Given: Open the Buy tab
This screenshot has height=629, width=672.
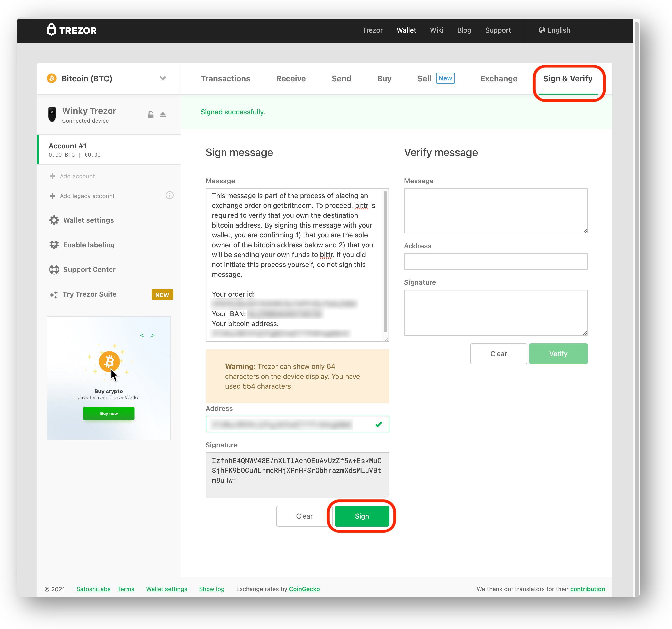Looking at the screenshot, I should (x=384, y=79).
